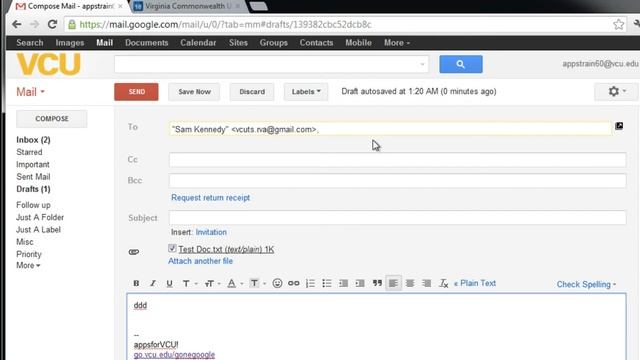Click the go.vcu.edu/gonegoogle signature link
This screenshot has height=360, width=640.
[174, 355]
